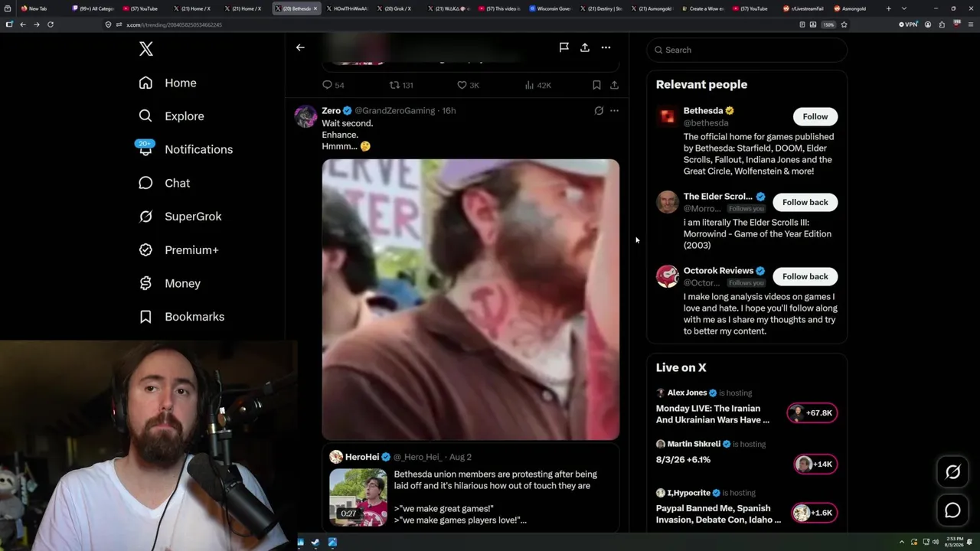Open Zero's profile avatar

(x=305, y=116)
